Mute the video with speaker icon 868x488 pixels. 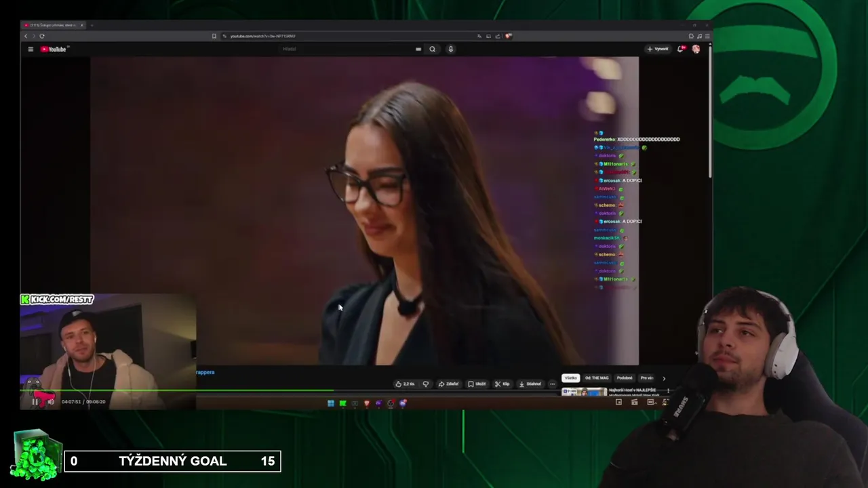pos(50,402)
